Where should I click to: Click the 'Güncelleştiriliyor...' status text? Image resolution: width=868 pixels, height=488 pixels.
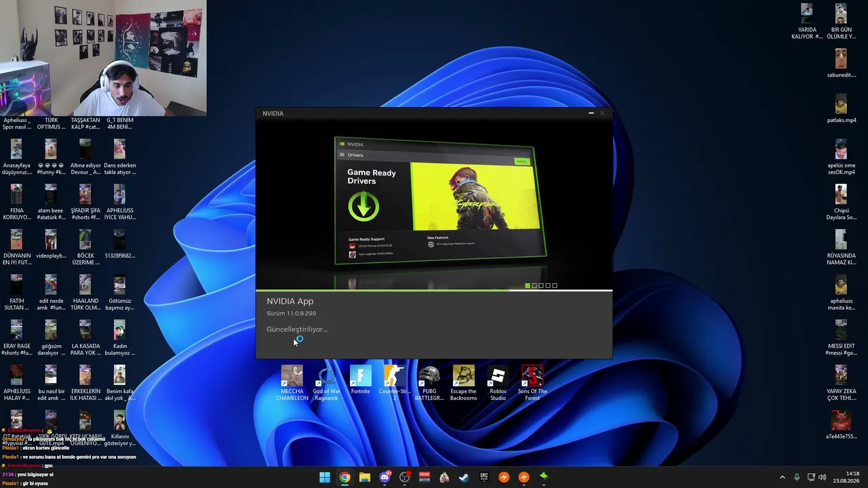pyautogui.click(x=297, y=329)
